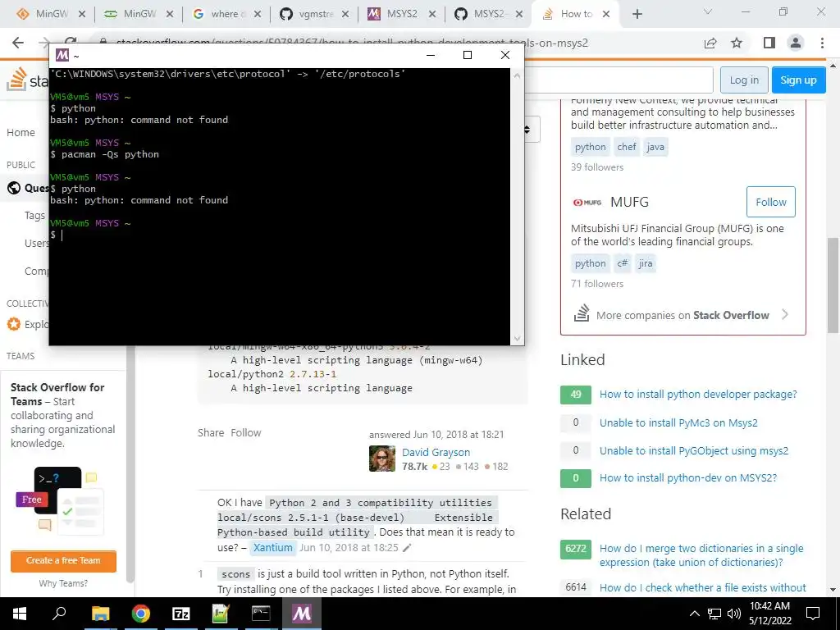Click the jira tag
The width and height of the screenshot is (840, 630).
click(x=646, y=263)
